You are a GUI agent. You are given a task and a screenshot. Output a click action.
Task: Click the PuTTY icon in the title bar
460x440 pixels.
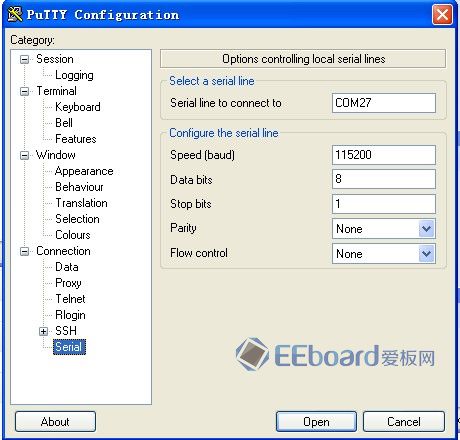tap(15, 14)
